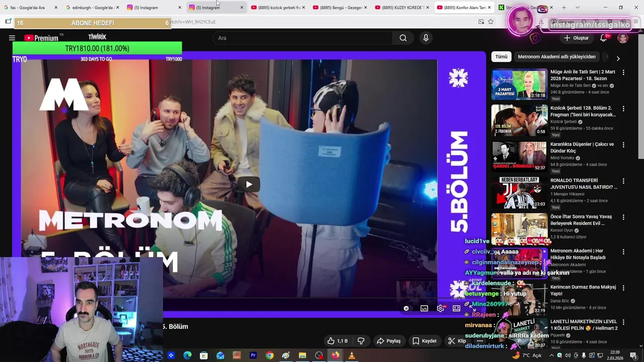Open Microsoft Edge from taskbar
This screenshot has height=362, width=644.
click(x=187, y=355)
